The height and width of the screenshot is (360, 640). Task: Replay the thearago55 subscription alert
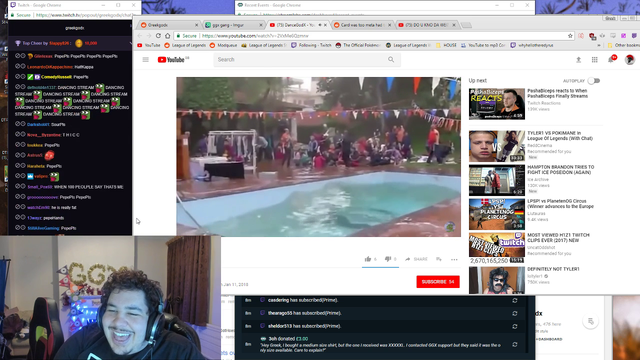click(x=515, y=313)
